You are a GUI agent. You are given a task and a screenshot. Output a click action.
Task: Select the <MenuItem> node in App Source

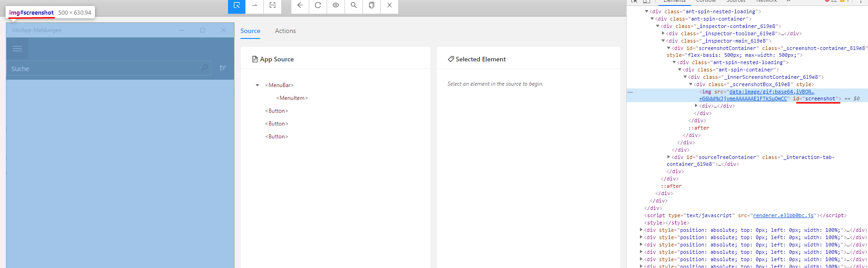pos(292,98)
